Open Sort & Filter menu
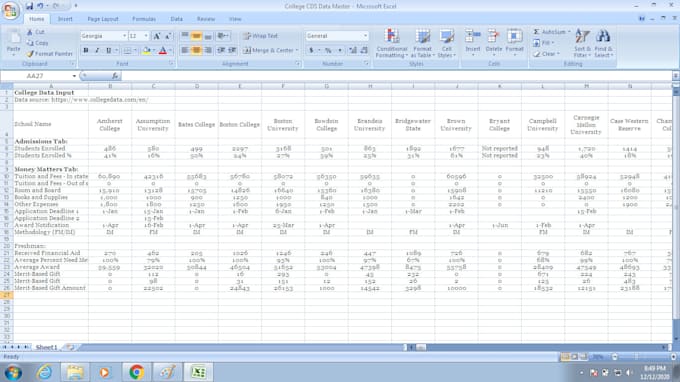 click(x=582, y=43)
